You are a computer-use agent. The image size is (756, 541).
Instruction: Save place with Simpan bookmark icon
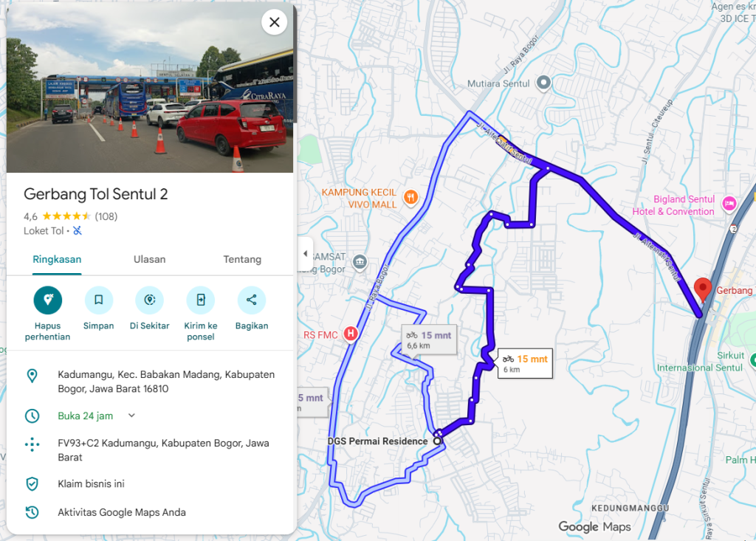[99, 300]
